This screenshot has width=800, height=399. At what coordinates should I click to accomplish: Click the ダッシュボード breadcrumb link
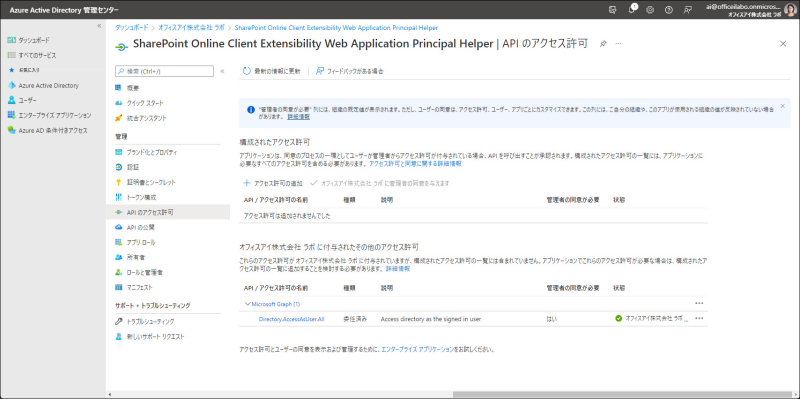(x=132, y=28)
